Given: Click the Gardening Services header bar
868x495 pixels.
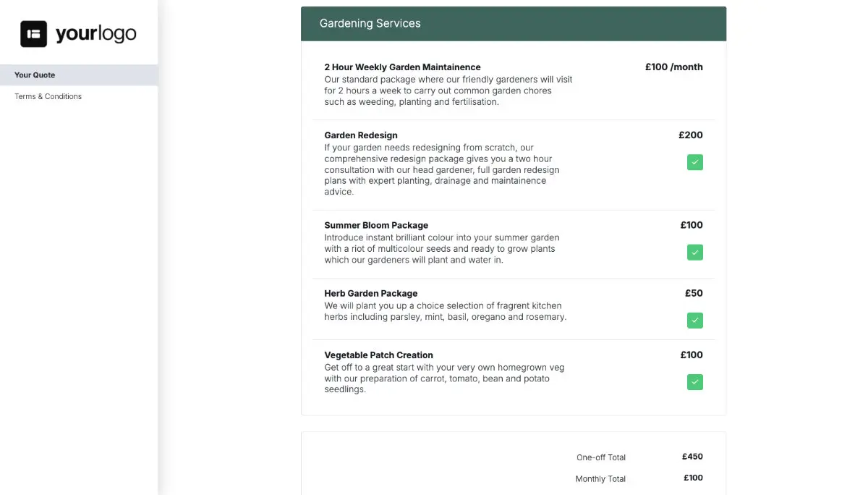Looking at the screenshot, I should [x=514, y=23].
